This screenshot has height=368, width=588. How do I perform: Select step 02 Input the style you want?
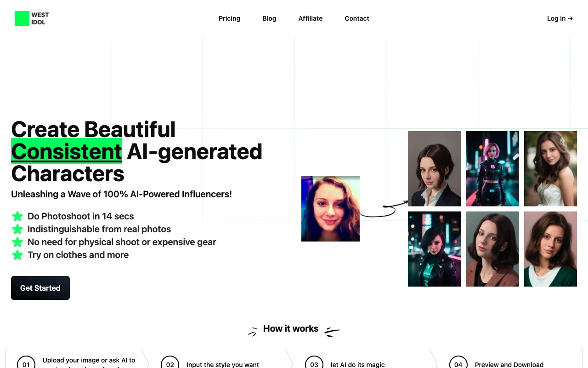223,364
